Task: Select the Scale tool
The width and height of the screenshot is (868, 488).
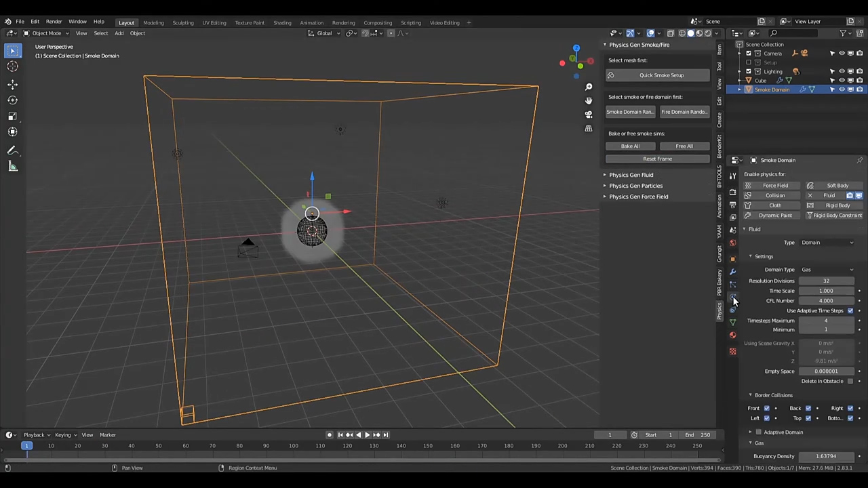Action: [12, 116]
